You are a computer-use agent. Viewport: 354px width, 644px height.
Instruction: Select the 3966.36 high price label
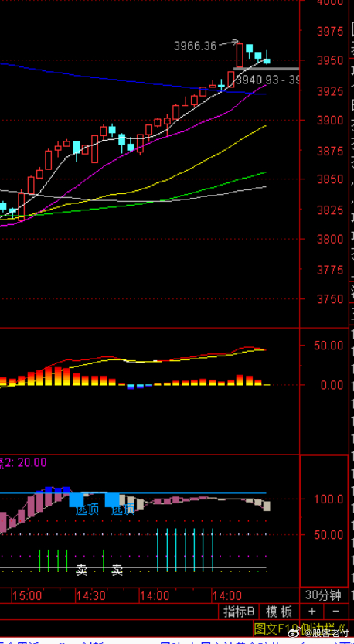(195, 46)
